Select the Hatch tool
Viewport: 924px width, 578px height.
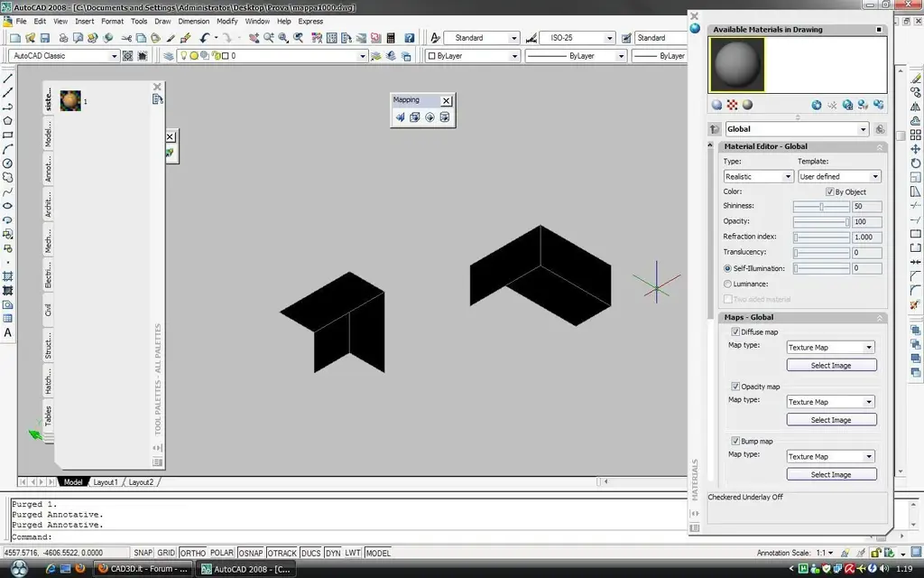click(7, 276)
